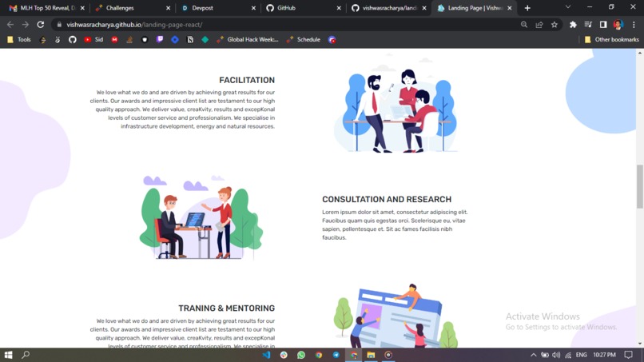Open the Chrome profile avatar
Viewport: 644px width, 362px height.
tap(618, 25)
